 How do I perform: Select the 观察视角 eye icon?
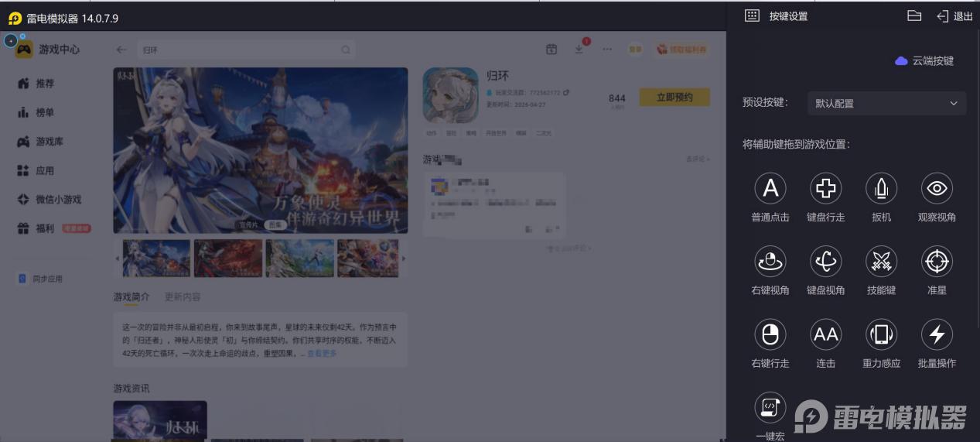point(937,188)
